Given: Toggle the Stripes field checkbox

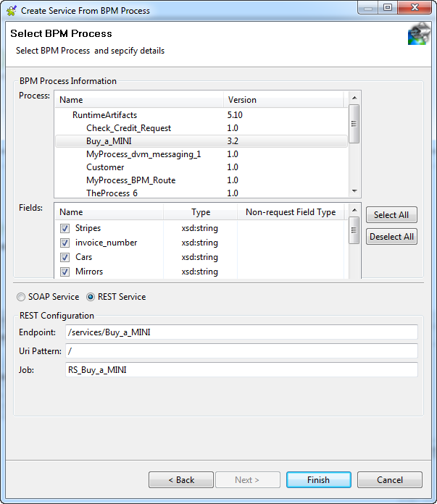Looking at the screenshot, I should pyautogui.click(x=64, y=229).
